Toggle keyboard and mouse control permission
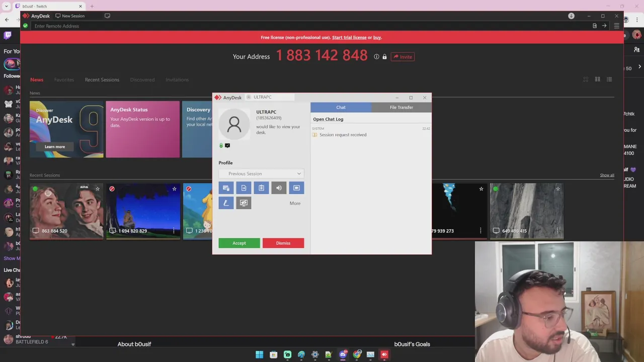644x362 pixels. (x=226, y=188)
